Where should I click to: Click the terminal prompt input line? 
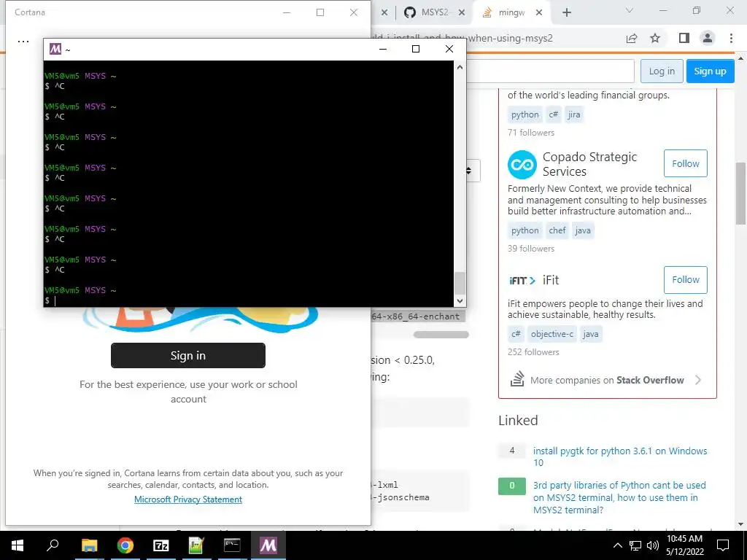click(248, 300)
